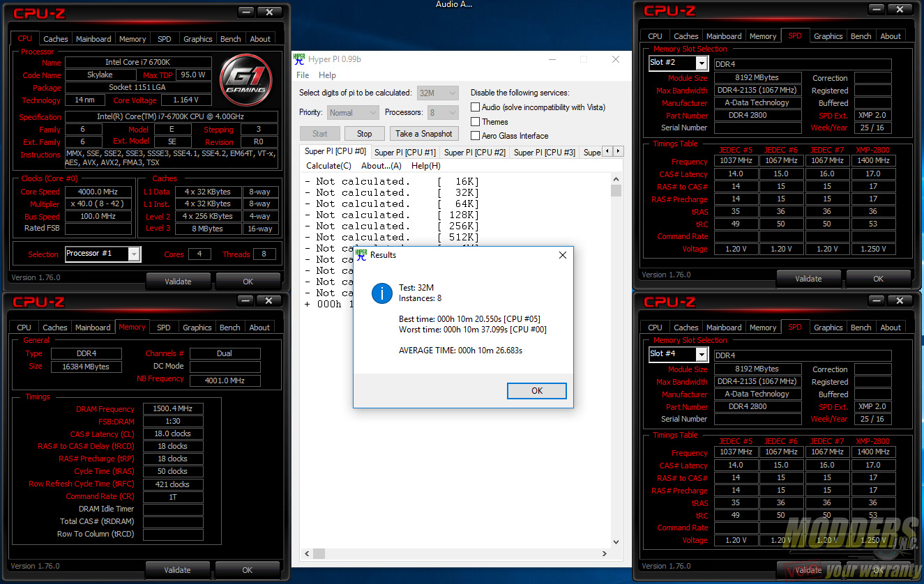Open the Processor #1 selection dropdown
The height and width of the screenshot is (584, 924).
click(x=103, y=254)
